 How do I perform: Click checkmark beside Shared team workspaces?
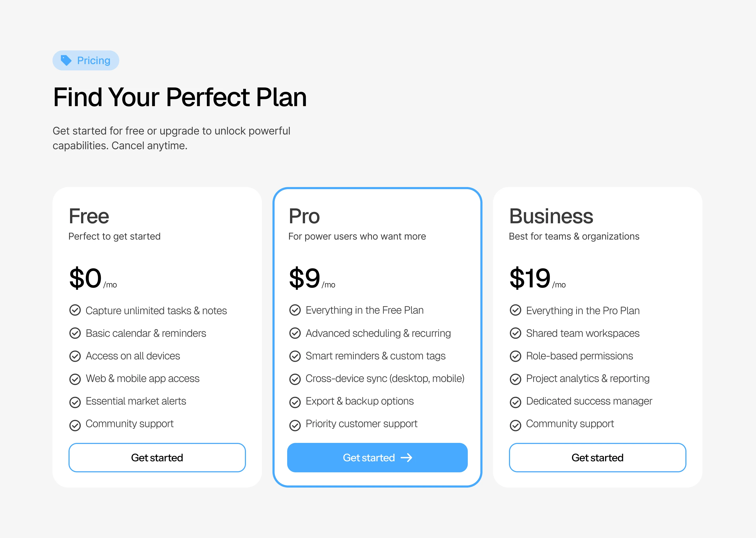coord(515,333)
